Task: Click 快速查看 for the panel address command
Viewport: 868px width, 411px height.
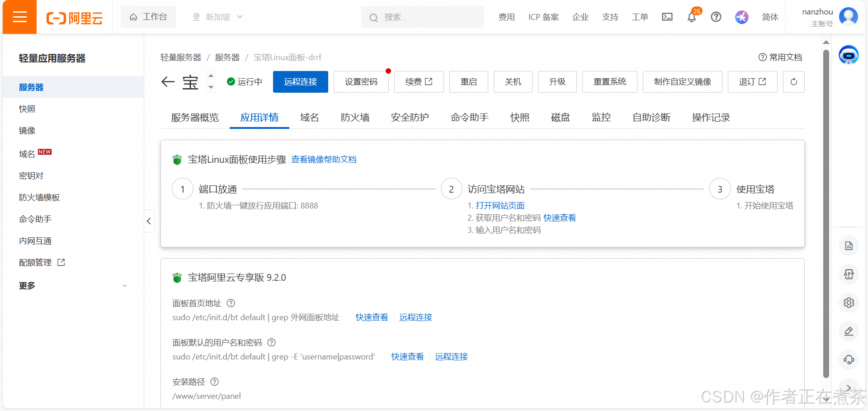Action: pyautogui.click(x=372, y=317)
